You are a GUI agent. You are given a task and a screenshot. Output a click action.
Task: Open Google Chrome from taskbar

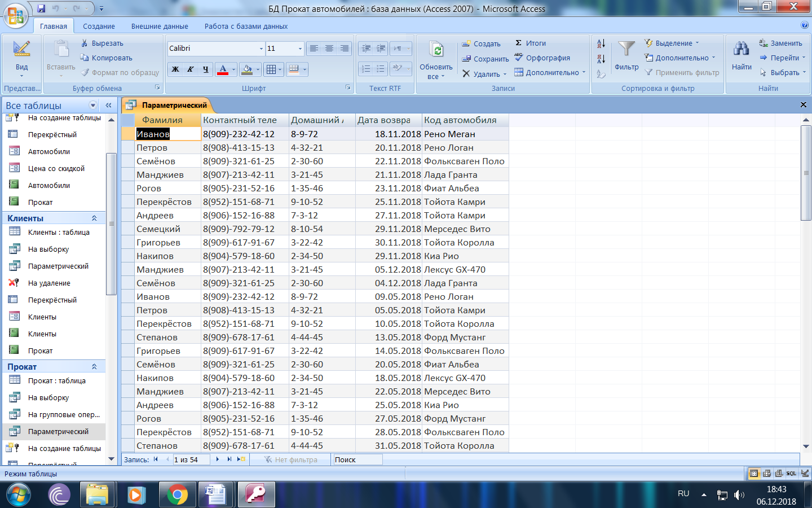coord(177,495)
